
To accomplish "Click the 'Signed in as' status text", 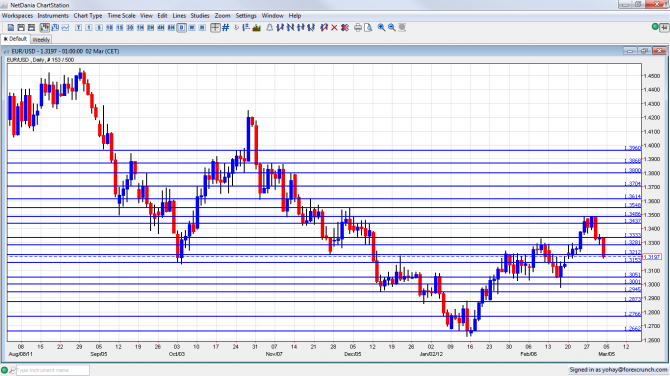I will point(618,370).
